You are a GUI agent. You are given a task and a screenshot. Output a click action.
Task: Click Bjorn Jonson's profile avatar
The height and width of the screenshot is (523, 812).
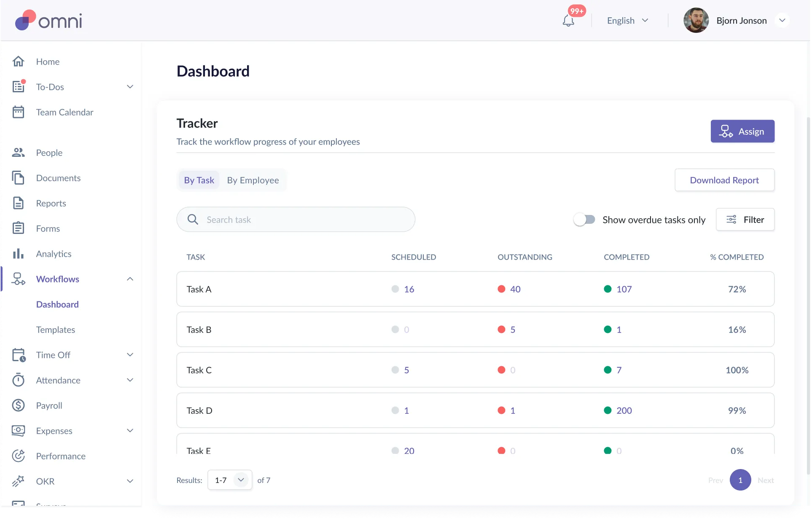click(x=696, y=20)
